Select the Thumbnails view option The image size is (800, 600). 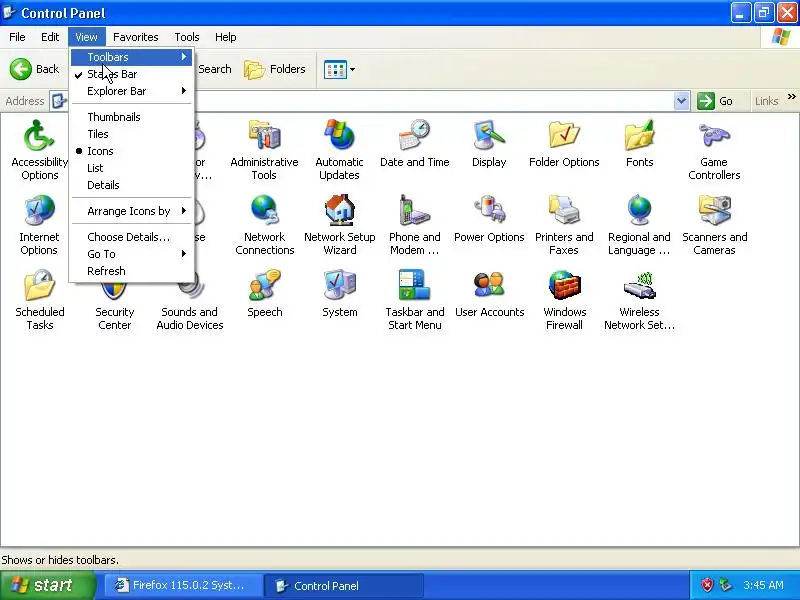coord(132,117)
